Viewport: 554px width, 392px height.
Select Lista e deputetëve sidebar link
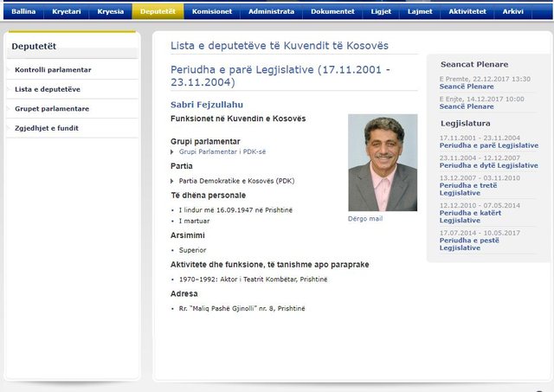48,89
